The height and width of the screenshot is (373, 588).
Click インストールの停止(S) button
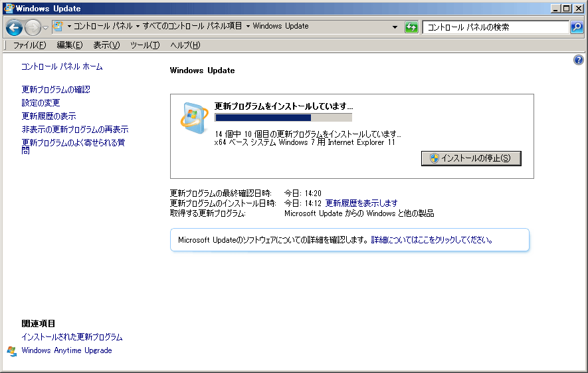click(471, 158)
